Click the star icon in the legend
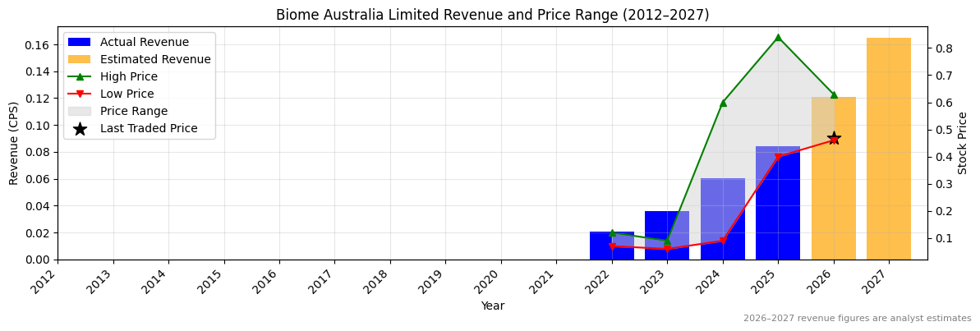The width and height of the screenshot is (980, 331). pos(80,129)
